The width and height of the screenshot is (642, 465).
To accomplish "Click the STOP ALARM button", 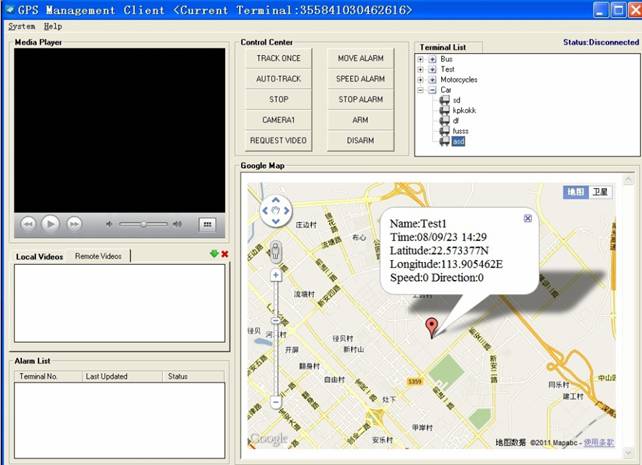I will click(361, 99).
